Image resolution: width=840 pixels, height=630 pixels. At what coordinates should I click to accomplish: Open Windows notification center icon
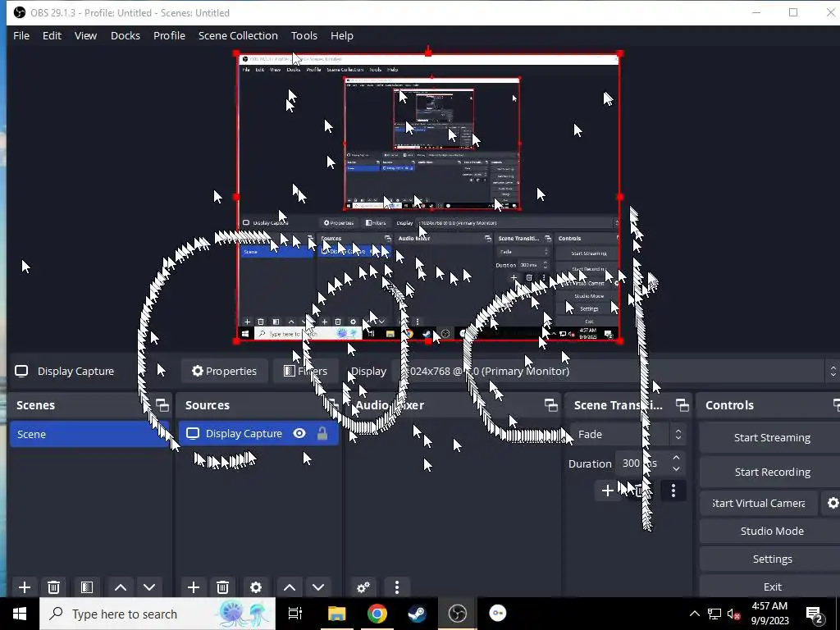tap(815, 614)
